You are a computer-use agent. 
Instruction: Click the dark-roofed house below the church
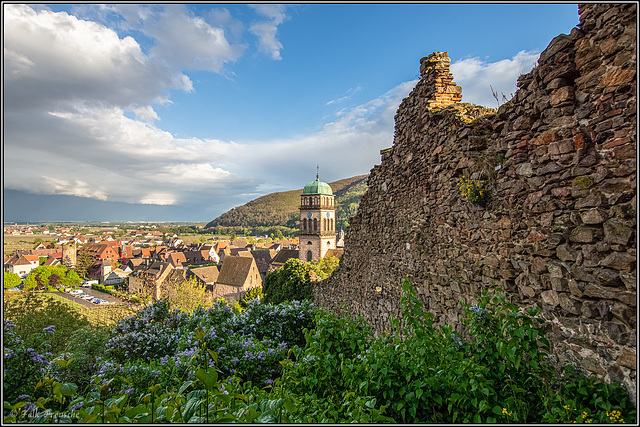[x=237, y=274]
